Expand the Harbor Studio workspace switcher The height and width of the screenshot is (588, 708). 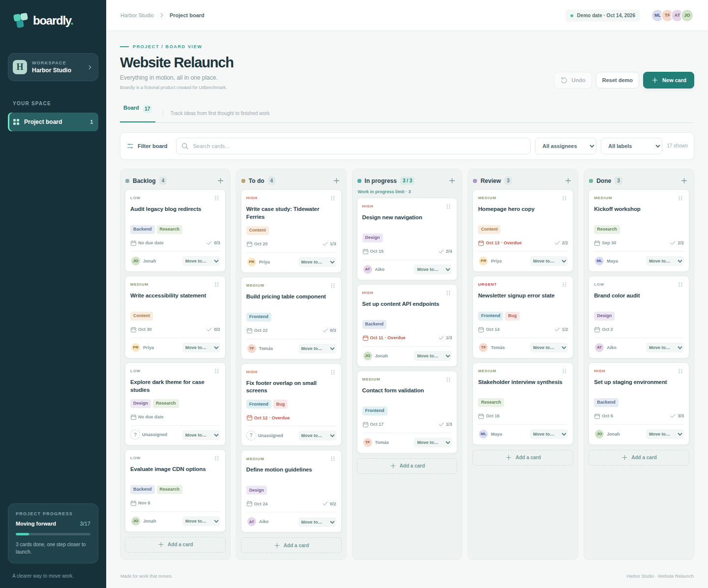point(53,67)
